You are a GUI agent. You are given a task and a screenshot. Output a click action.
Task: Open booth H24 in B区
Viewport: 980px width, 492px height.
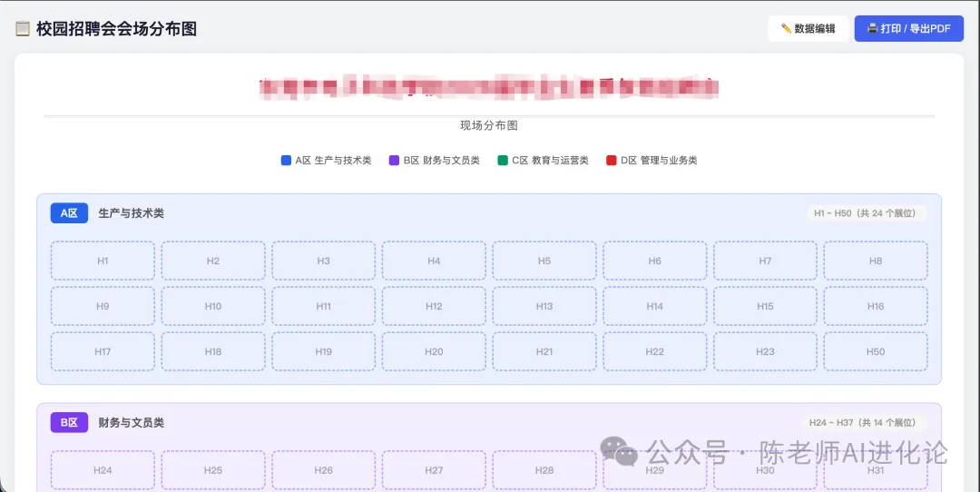pyautogui.click(x=103, y=470)
